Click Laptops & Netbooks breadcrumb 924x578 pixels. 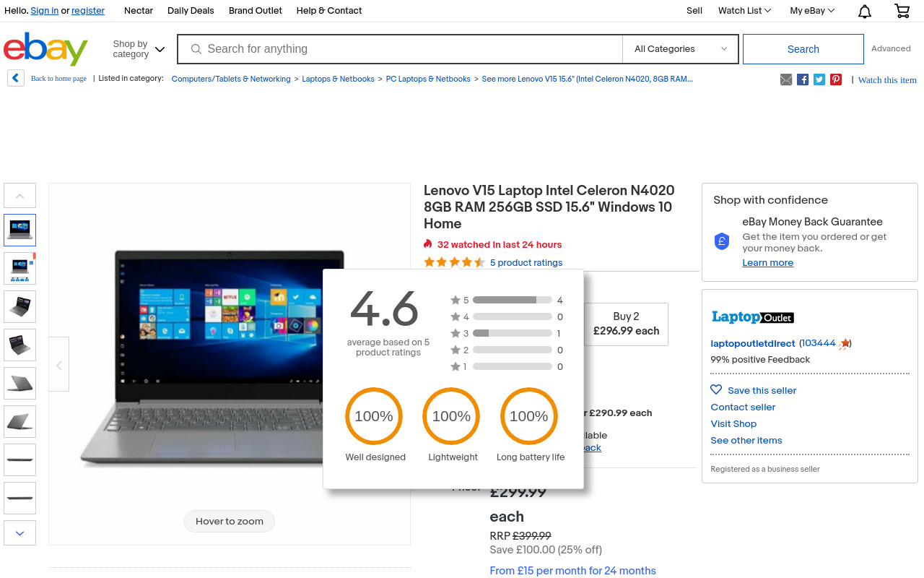tap(338, 79)
